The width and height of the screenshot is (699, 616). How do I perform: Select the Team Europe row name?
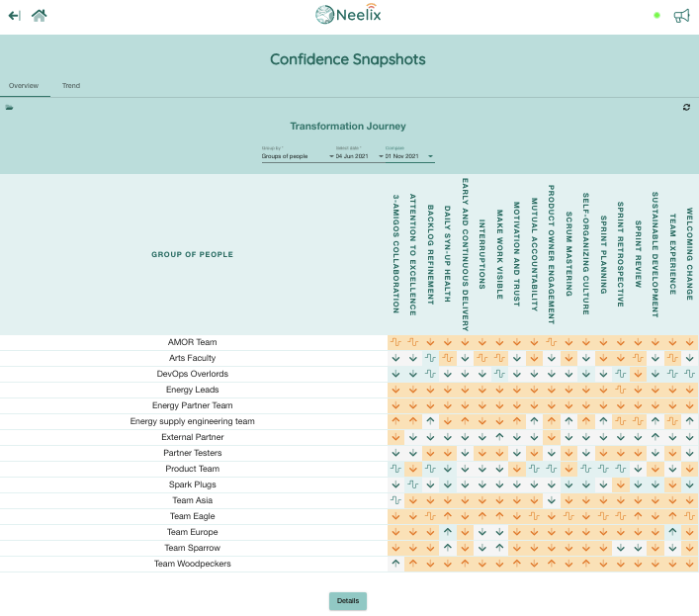point(192,532)
